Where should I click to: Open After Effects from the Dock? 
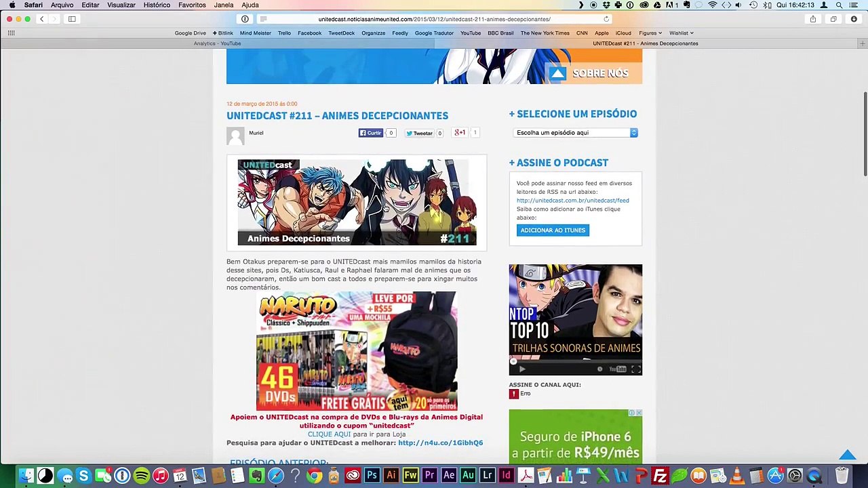pyautogui.click(x=449, y=476)
